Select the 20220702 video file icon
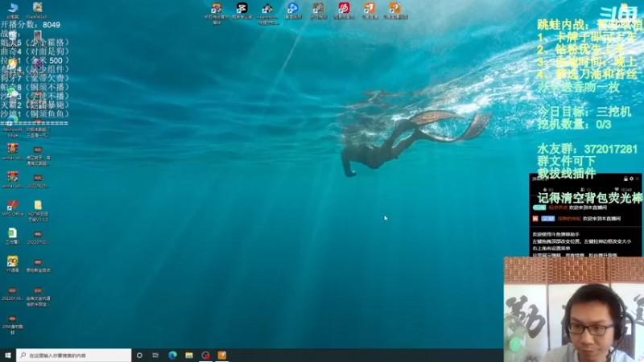Screen dimensions: 644x362 pos(38,237)
